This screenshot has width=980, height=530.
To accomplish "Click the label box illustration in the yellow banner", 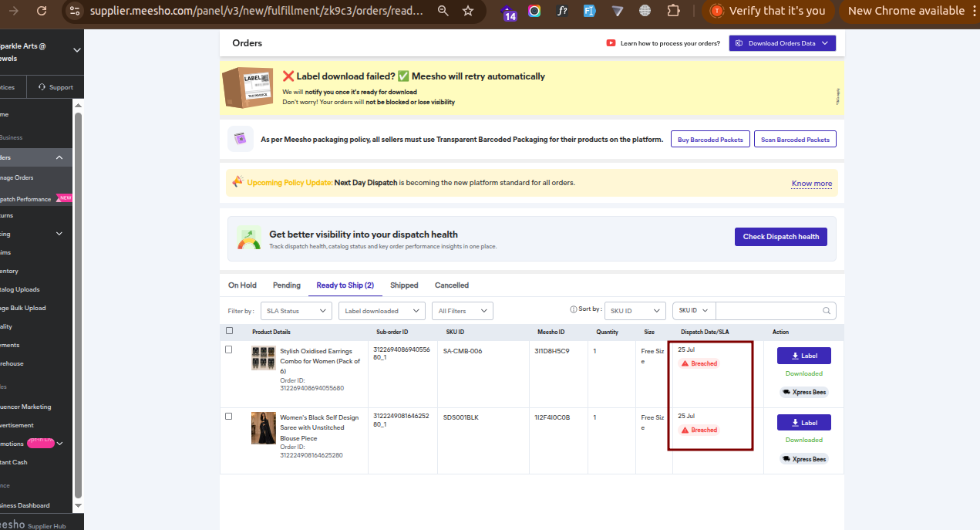I will 249,86.
